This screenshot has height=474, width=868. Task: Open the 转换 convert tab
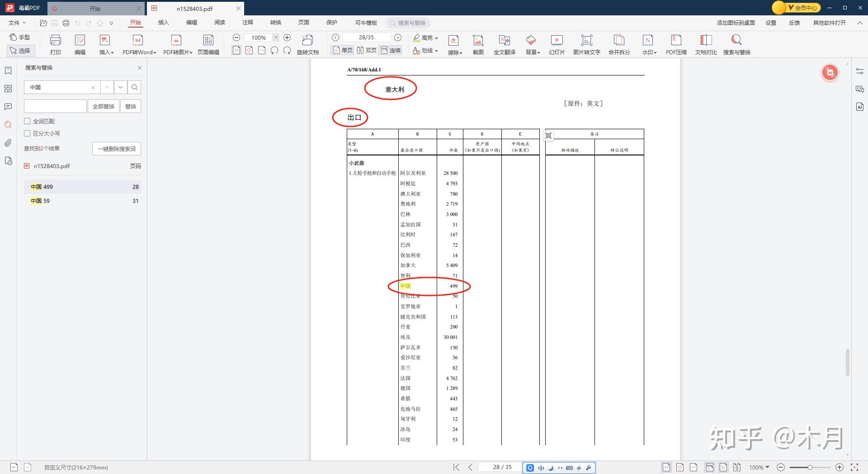point(276,23)
